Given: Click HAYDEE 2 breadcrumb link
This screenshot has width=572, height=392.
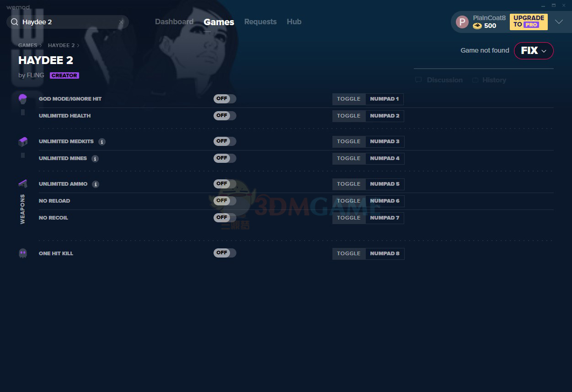Looking at the screenshot, I should 61,45.
